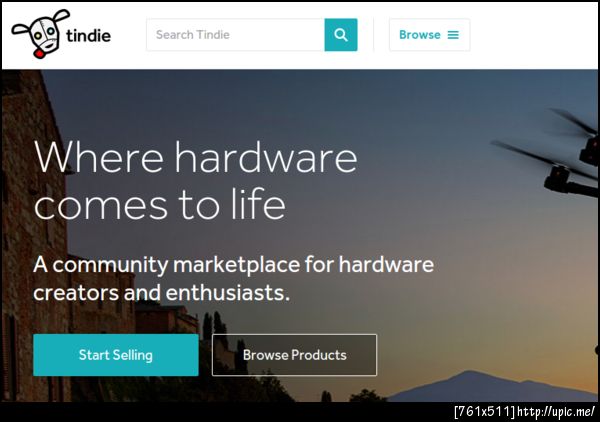Click the http://upic.me/ watermark link
This screenshot has height=422, width=600.
pos(556,412)
